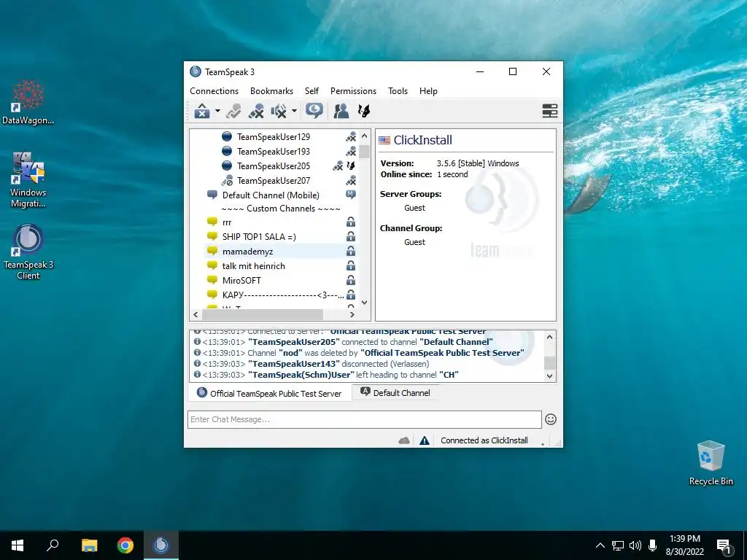The width and height of the screenshot is (747, 560).
Task: Click muted-mic icon beside TeamSpeakUser207
Action: coord(351,181)
